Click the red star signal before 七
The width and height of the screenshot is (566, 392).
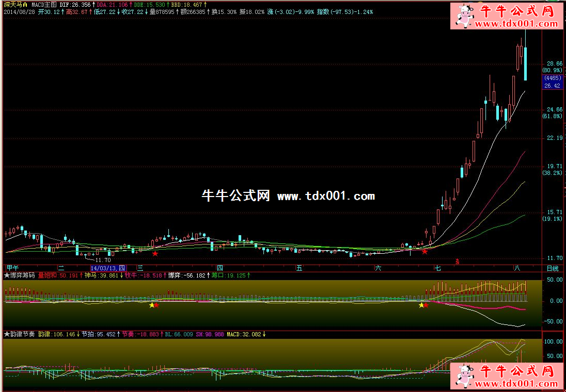(x=424, y=251)
